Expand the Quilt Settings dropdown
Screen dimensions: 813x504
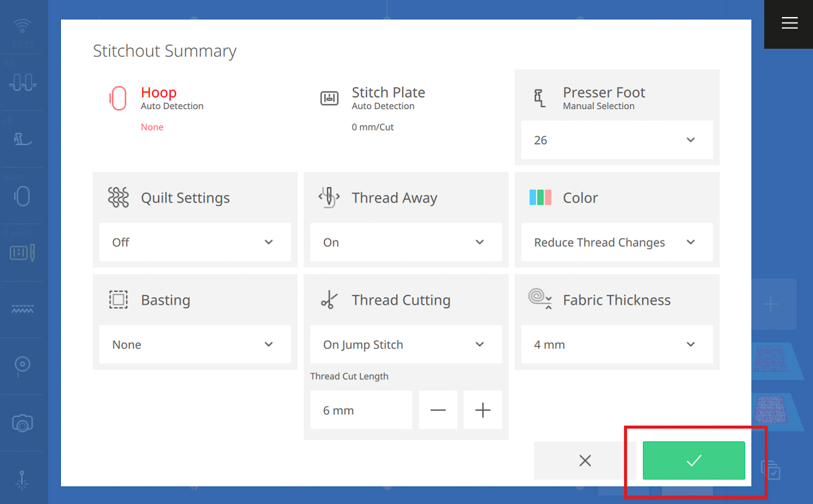(194, 242)
